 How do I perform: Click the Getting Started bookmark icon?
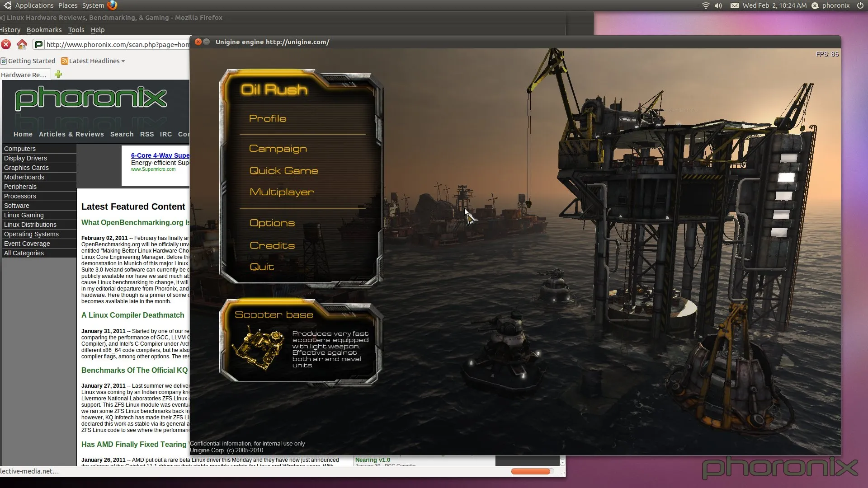point(4,61)
